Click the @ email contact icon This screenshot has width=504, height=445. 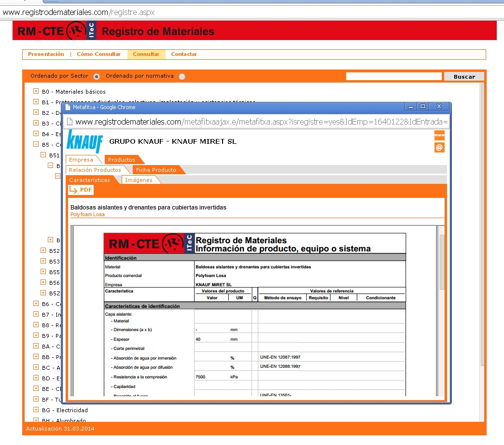coord(439,148)
